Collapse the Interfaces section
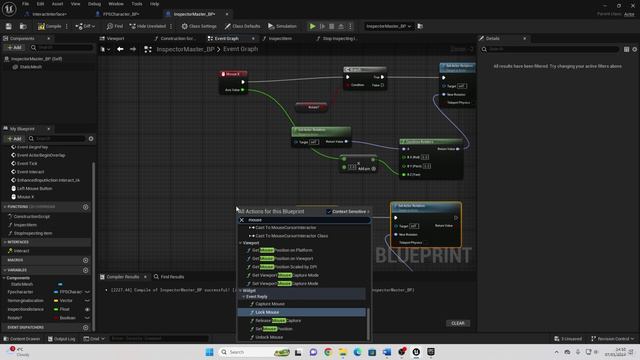The height and width of the screenshot is (360, 640). tap(5, 242)
